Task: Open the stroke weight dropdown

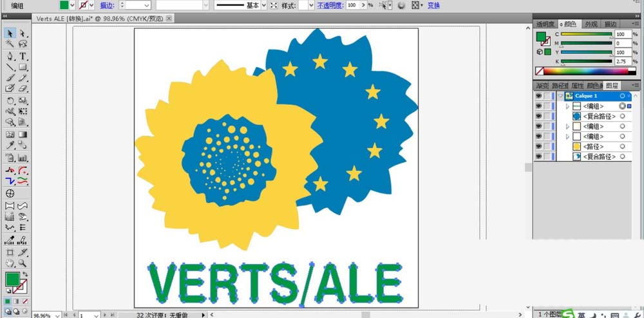Action: coord(147,5)
